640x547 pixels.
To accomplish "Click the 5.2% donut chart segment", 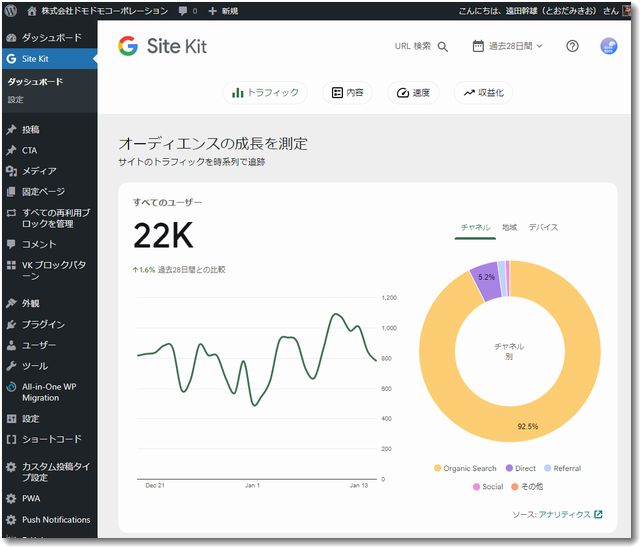I will pyautogui.click(x=486, y=281).
